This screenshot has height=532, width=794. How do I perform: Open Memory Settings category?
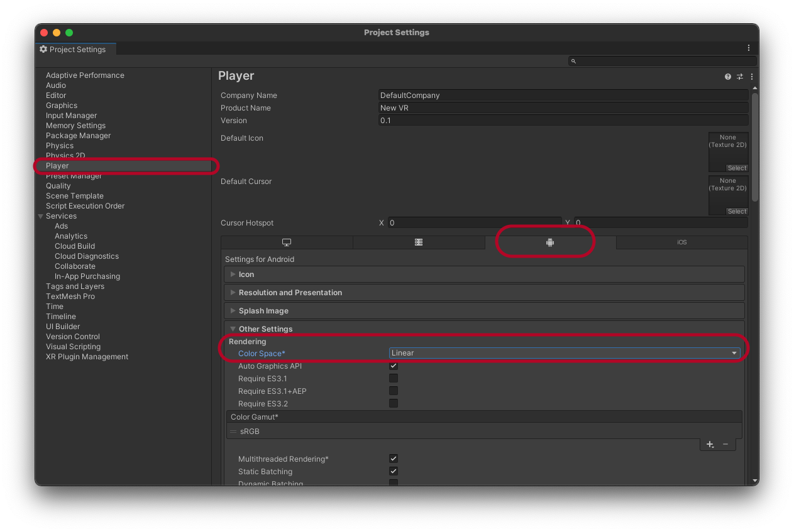coord(75,126)
